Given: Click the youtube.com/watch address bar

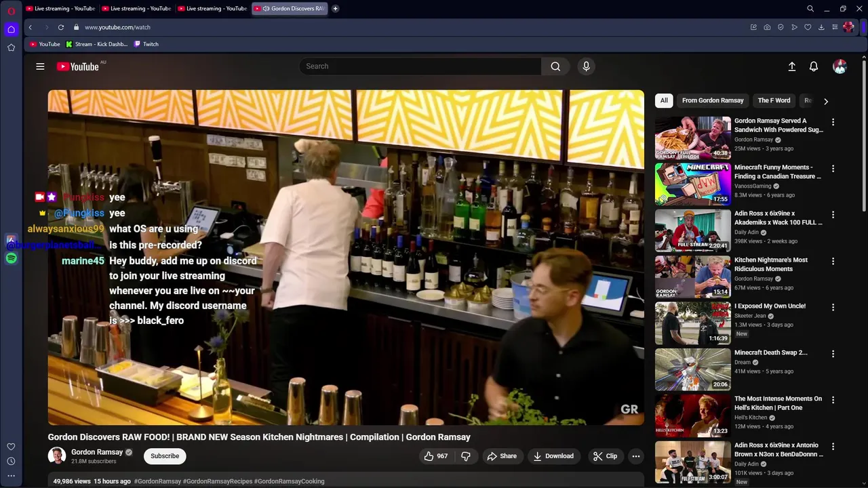Looking at the screenshot, I should click(407, 27).
